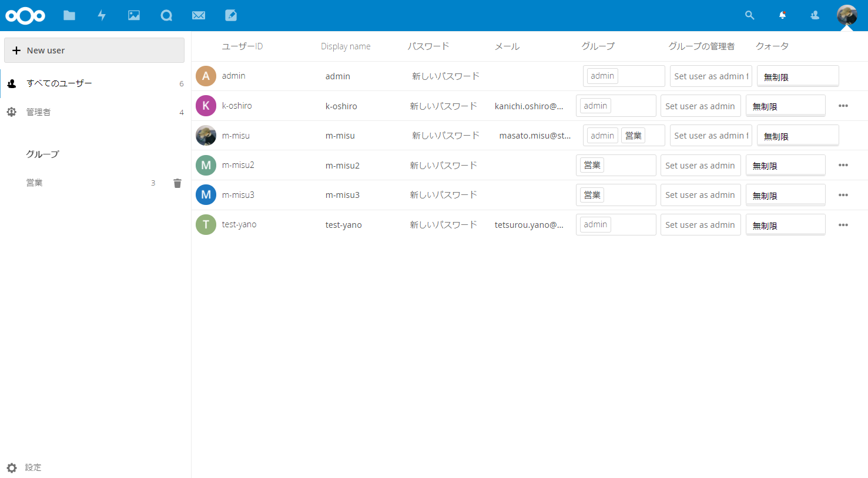
Task: Open the contacts menu icon
Action: pos(815,15)
